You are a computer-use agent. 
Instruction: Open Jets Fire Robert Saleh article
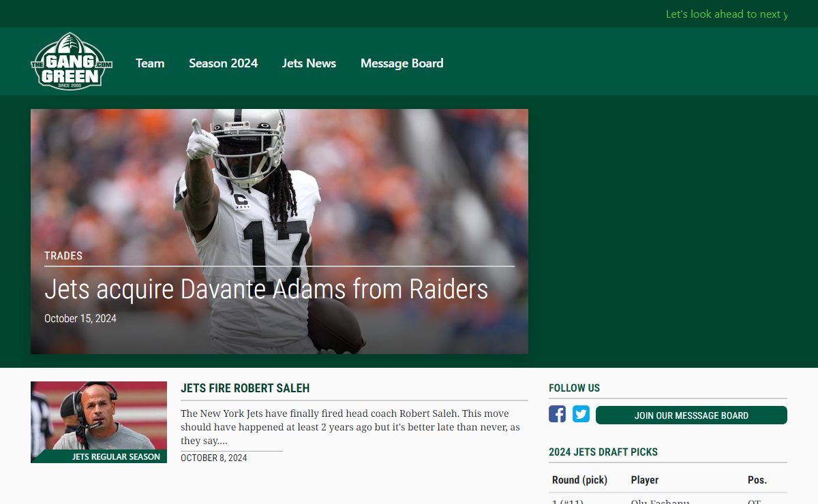click(x=245, y=388)
